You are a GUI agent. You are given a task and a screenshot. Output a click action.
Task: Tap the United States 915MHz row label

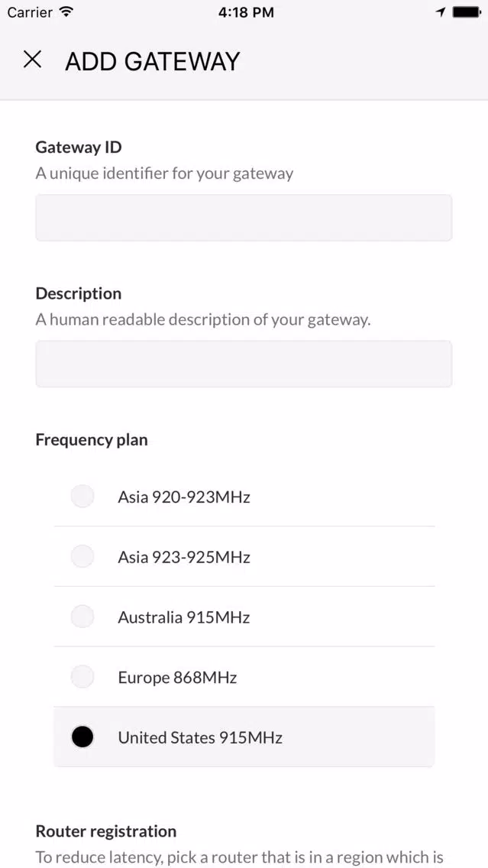click(200, 737)
